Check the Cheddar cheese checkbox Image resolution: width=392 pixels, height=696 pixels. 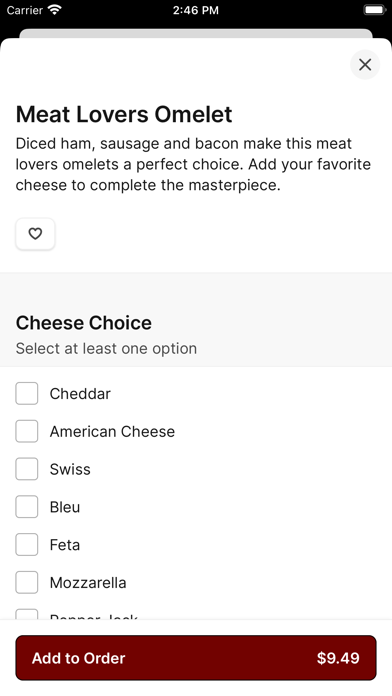pyautogui.click(x=27, y=393)
